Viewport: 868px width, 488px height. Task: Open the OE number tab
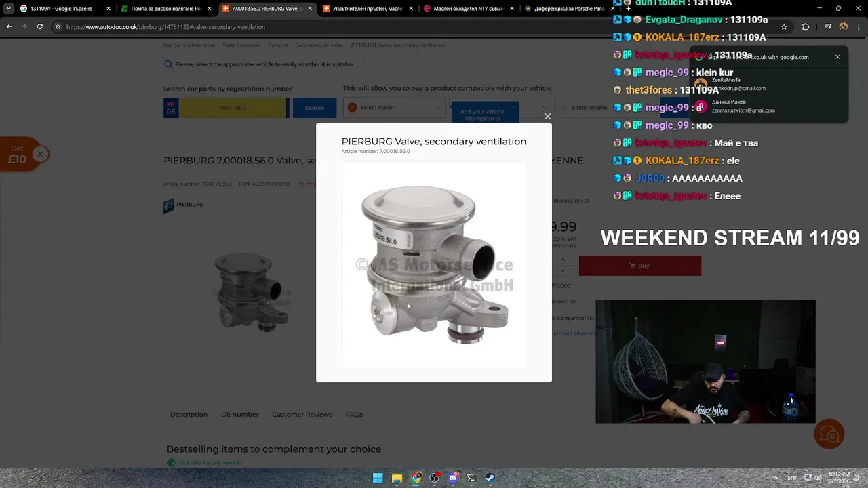pos(239,414)
